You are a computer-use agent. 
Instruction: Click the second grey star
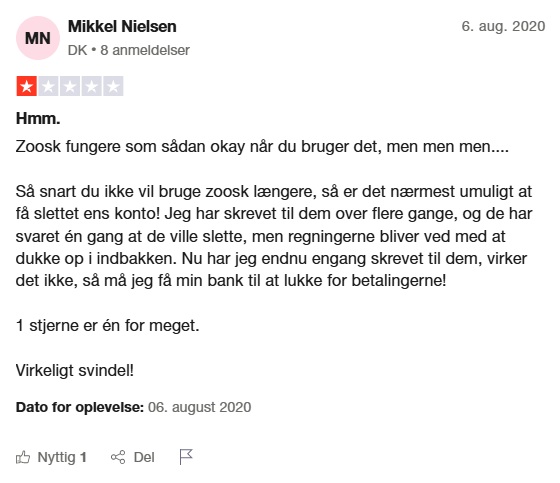pyautogui.click(x=48, y=86)
